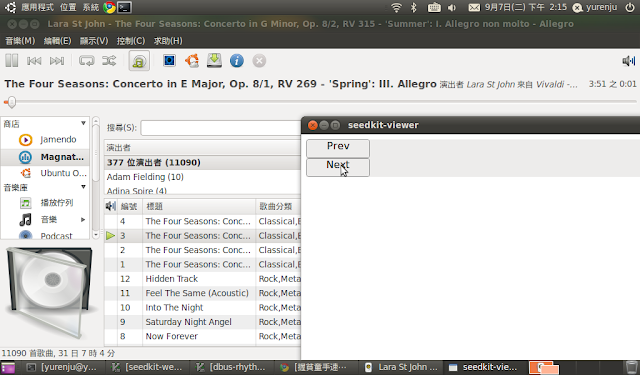Toggle repeat mode in Rhythmbox

coord(87,61)
